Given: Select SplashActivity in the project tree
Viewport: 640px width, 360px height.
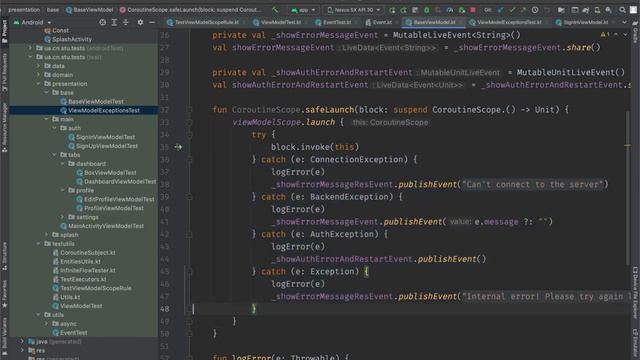Looking at the screenshot, I should point(72,39).
